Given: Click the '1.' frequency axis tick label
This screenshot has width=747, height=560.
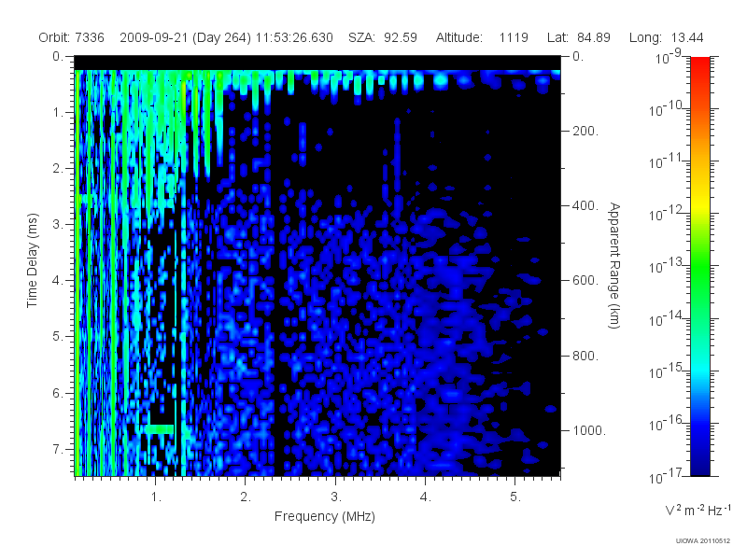Looking at the screenshot, I should 156,497.
